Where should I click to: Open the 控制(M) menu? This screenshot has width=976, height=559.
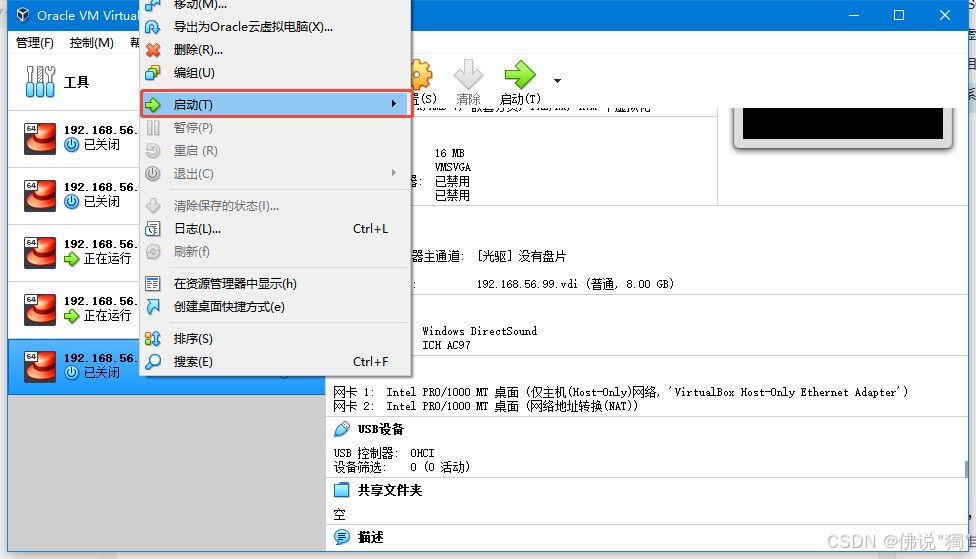click(92, 42)
